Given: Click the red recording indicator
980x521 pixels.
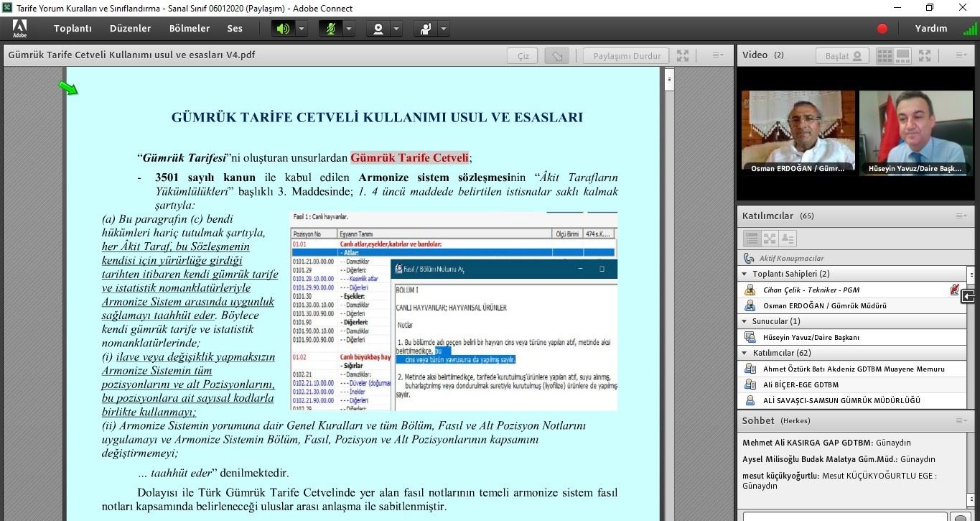Looking at the screenshot, I should click(x=882, y=29).
